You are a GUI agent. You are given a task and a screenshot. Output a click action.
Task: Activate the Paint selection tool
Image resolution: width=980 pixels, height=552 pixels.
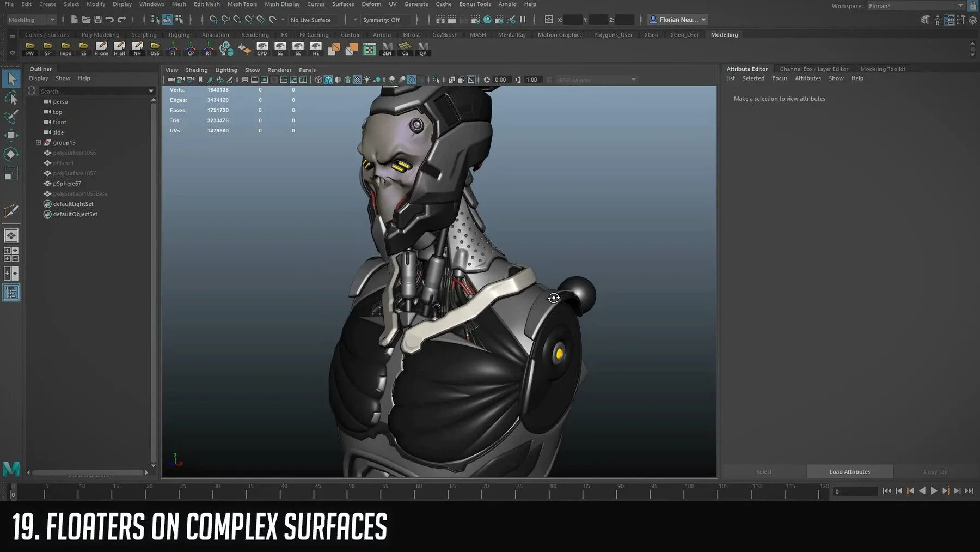pos(11,117)
